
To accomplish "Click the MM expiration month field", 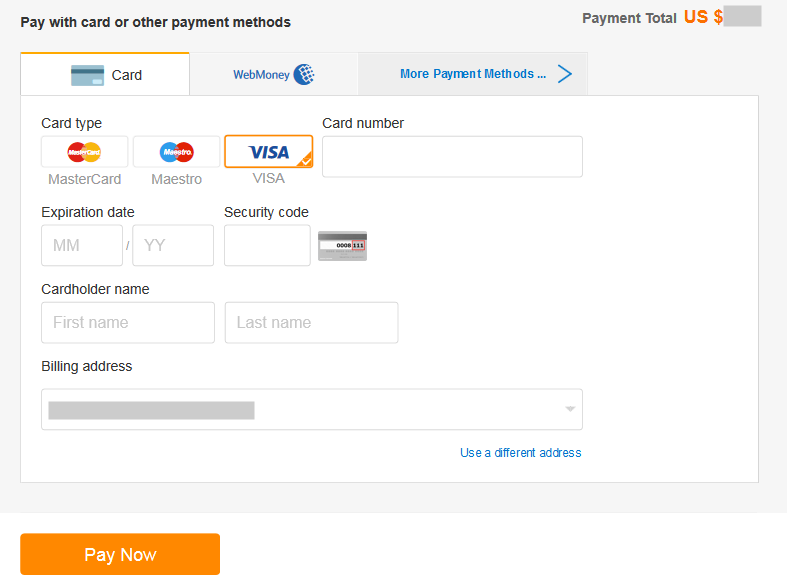I will click(x=82, y=245).
